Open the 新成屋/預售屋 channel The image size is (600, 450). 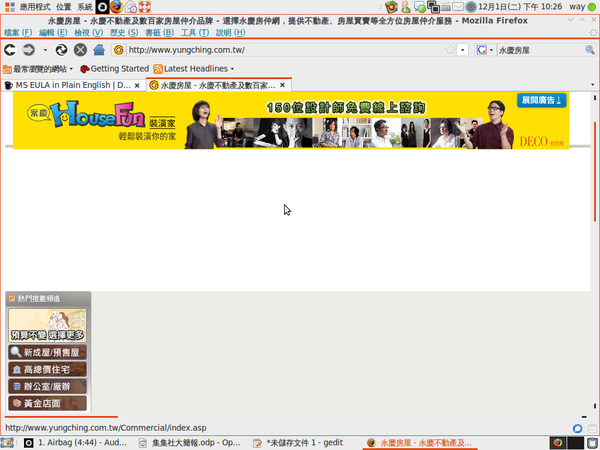pyautogui.click(x=47, y=352)
